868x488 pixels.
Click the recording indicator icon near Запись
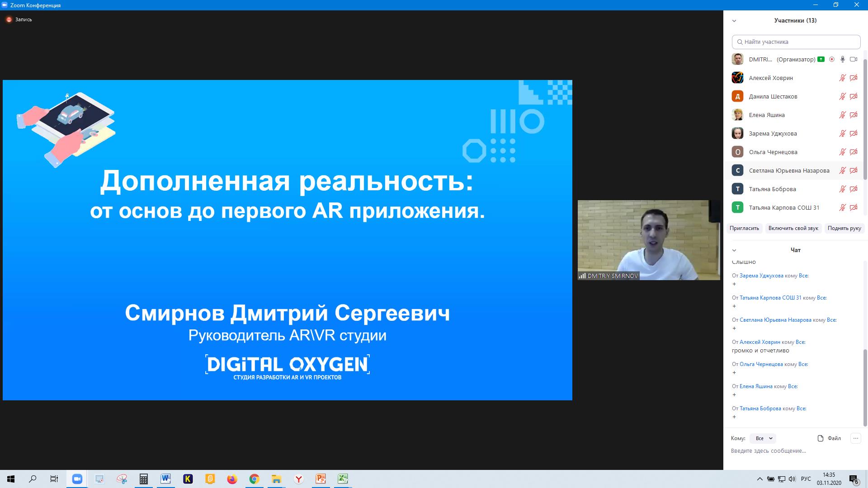click(9, 19)
